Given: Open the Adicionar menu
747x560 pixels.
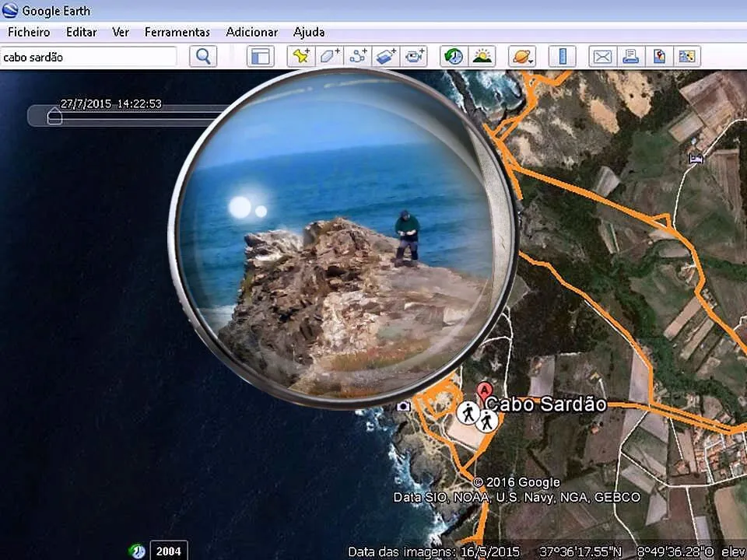Looking at the screenshot, I should click(251, 32).
